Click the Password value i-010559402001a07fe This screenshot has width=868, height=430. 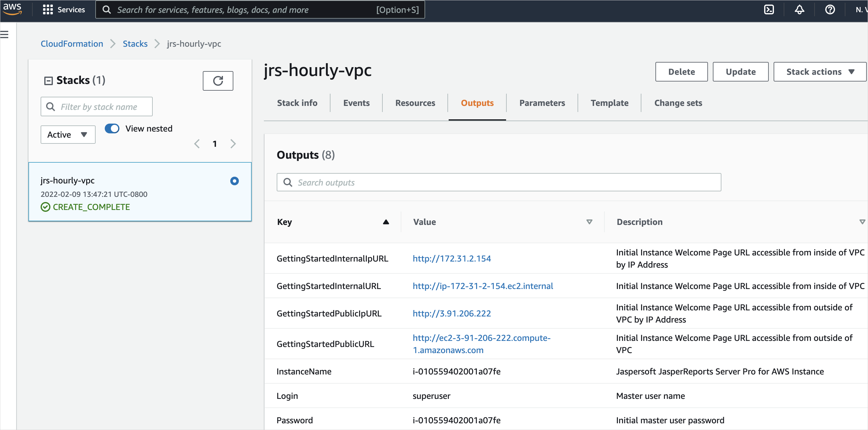(456, 421)
